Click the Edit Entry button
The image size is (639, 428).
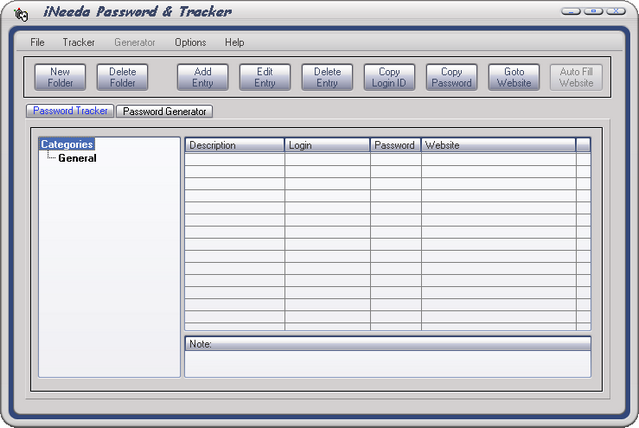(265, 77)
